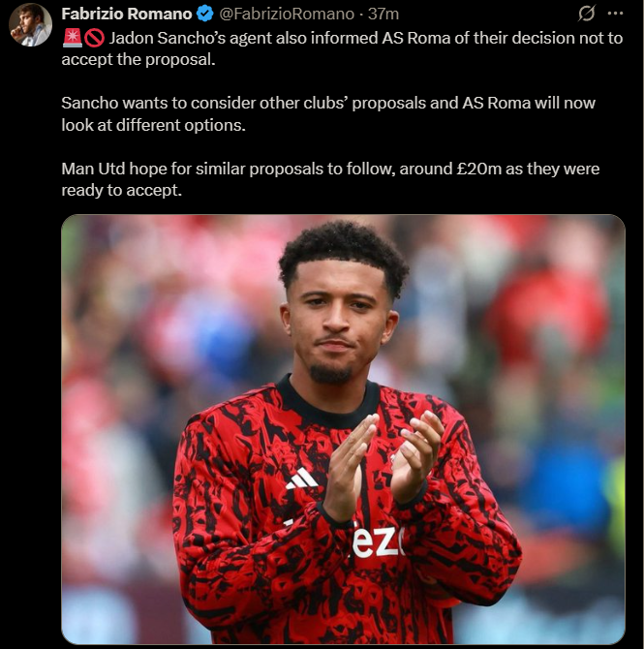Click the £20m figure in the tweet
This screenshot has width=644, height=649.
(479, 169)
